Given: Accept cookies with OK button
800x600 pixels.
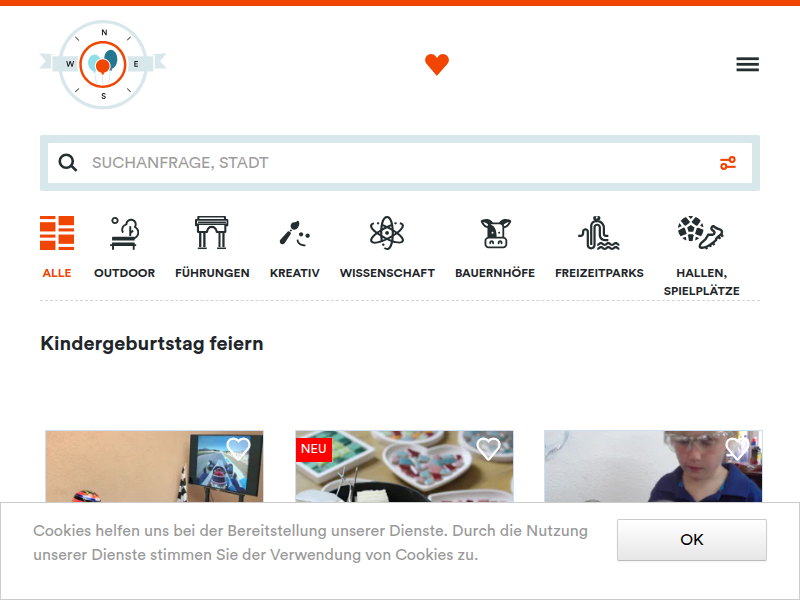Looking at the screenshot, I should coord(692,540).
